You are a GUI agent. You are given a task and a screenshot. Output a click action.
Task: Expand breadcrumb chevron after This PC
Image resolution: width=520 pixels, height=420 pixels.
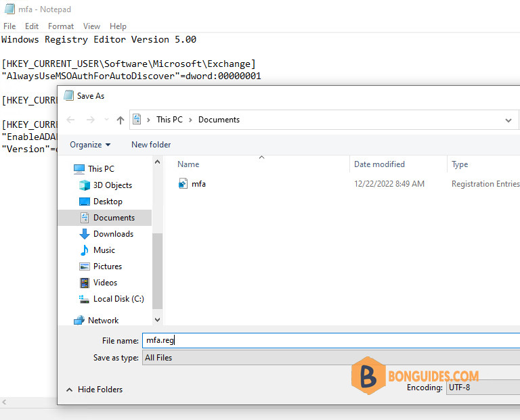(190, 120)
